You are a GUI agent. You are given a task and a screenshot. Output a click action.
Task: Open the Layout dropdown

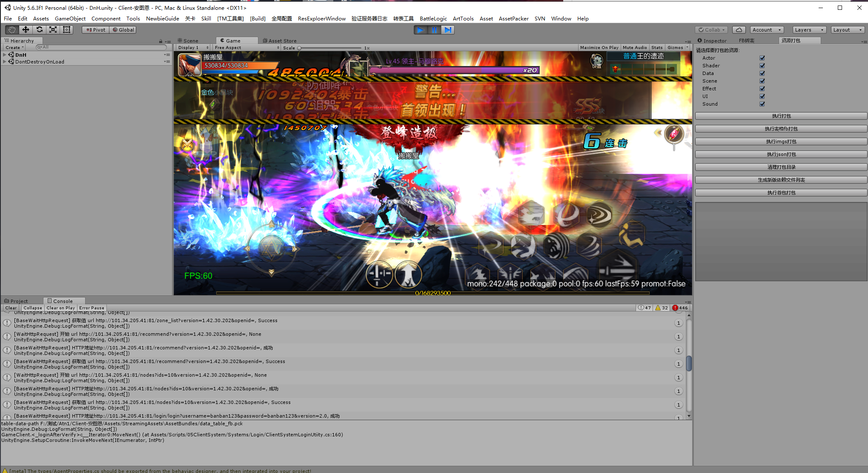pyautogui.click(x=848, y=30)
